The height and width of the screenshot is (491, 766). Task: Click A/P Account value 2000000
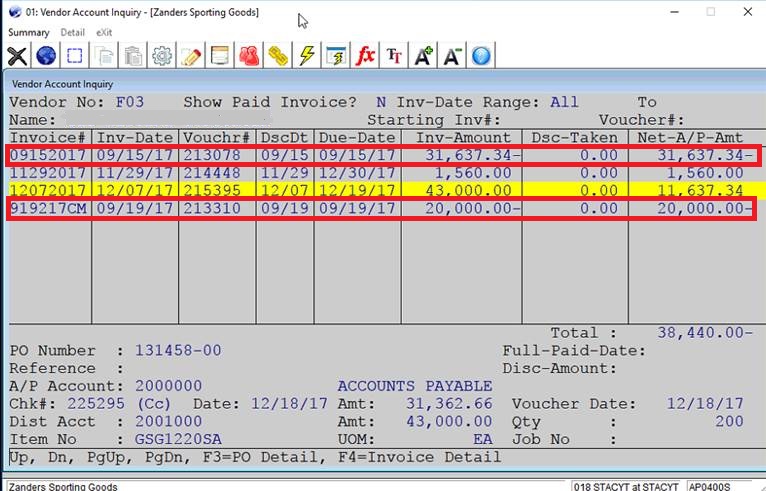pyautogui.click(x=169, y=386)
